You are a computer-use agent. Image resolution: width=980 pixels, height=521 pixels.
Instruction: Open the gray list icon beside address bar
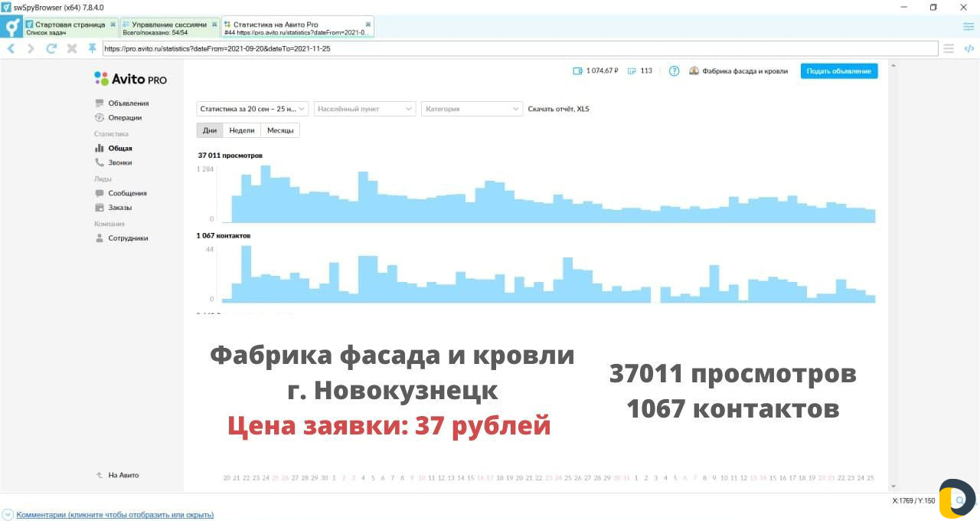(949, 48)
